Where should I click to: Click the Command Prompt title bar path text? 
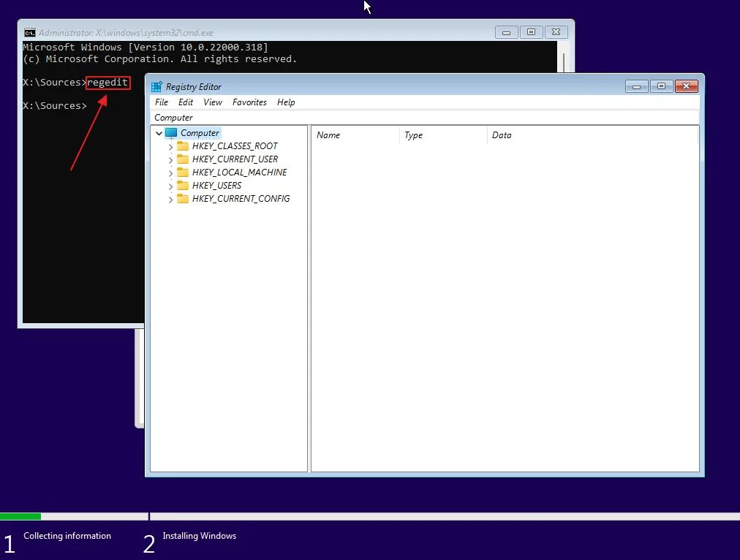coord(126,33)
